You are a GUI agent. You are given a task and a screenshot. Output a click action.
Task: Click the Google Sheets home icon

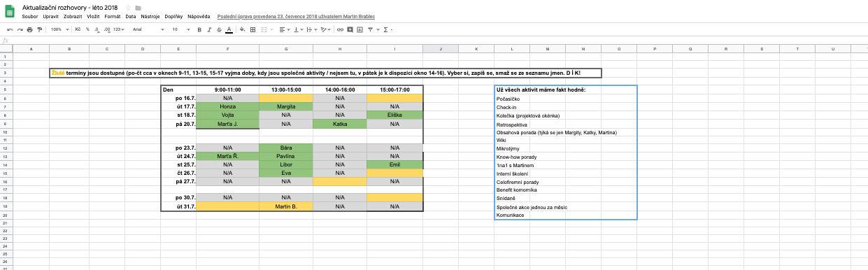point(10,10)
